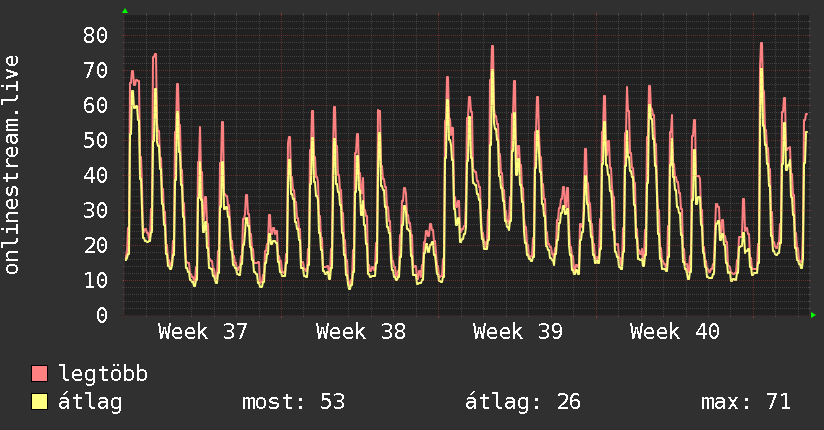Click the 30 y-axis tick label

click(x=95, y=210)
